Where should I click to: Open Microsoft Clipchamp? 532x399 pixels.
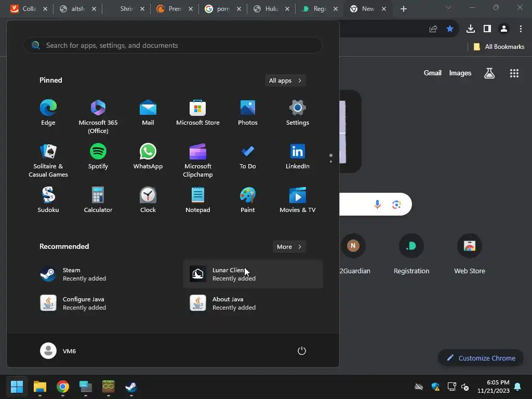coord(198,161)
